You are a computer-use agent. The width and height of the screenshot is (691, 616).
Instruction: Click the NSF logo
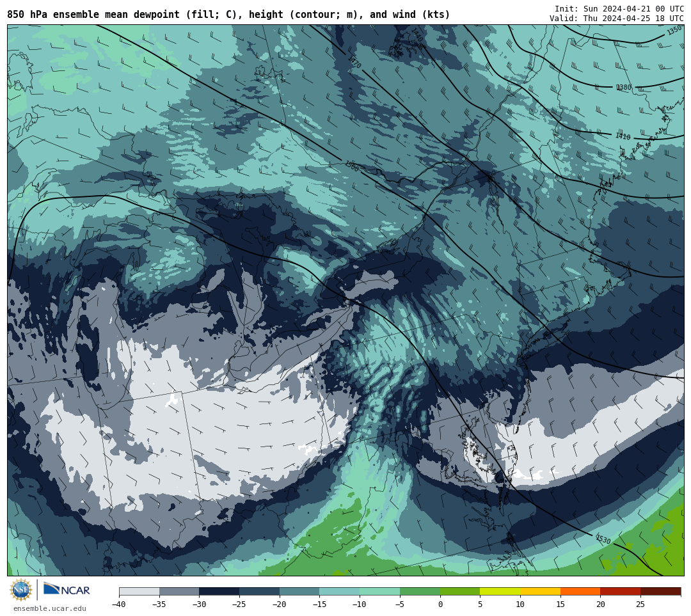(21, 590)
